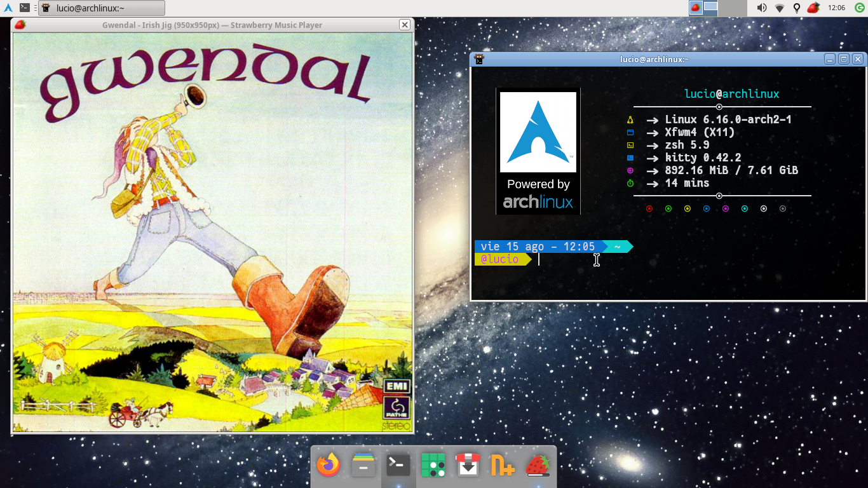Click the lucio@archlinux heading in the terminal
Viewport: 868px width, 488px height.
731,94
